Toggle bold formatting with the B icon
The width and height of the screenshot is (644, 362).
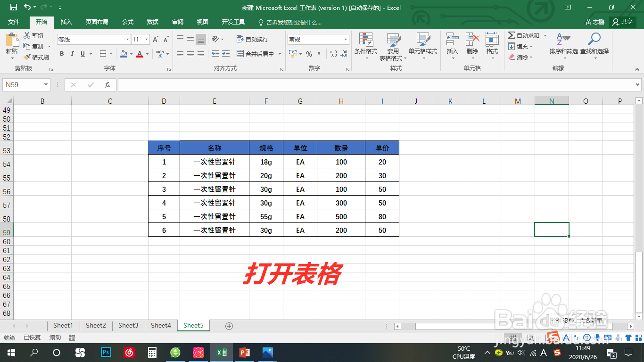click(62, 54)
